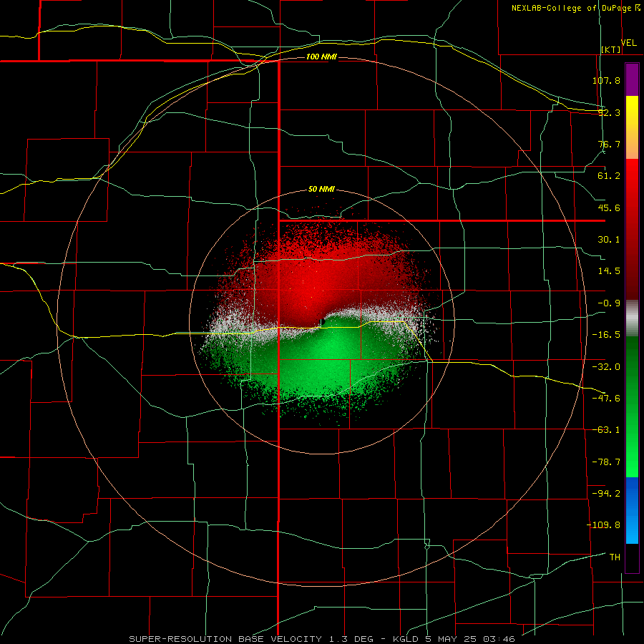This screenshot has height=644, width=644.
Task: Click the VEL legend title
Action: [x=628, y=42]
